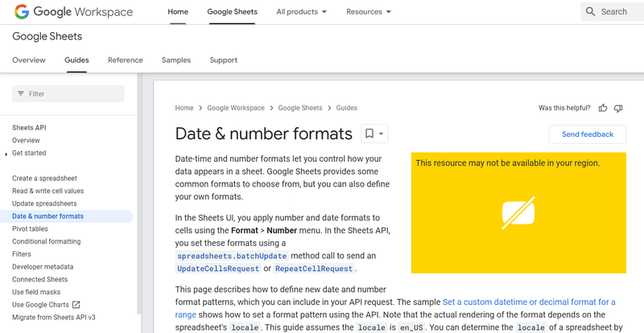Click the thumbs down not helpful icon
This screenshot has height=333, width=644.
point(618,108)
